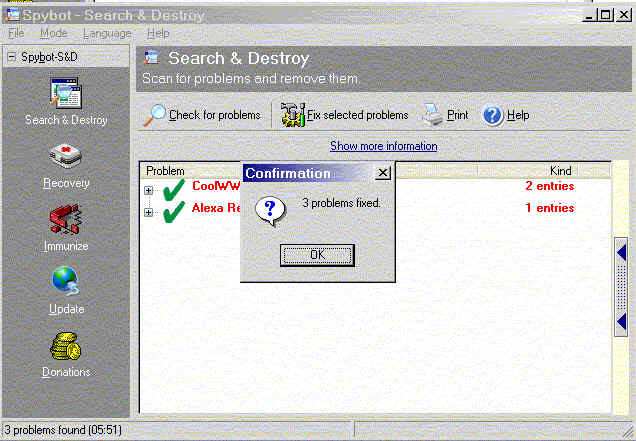Open the Language menu
This screenshot has height=441, width=636.
(107, 33)
